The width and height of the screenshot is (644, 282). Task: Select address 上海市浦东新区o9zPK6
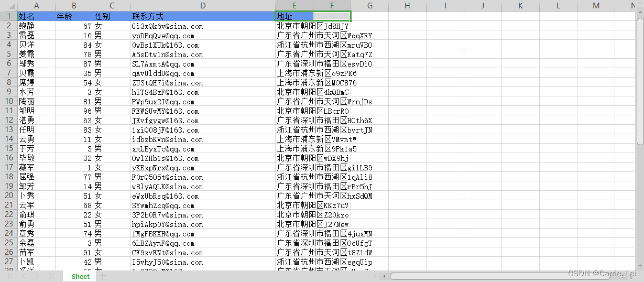pyautogui.click(x=317, y=73)
